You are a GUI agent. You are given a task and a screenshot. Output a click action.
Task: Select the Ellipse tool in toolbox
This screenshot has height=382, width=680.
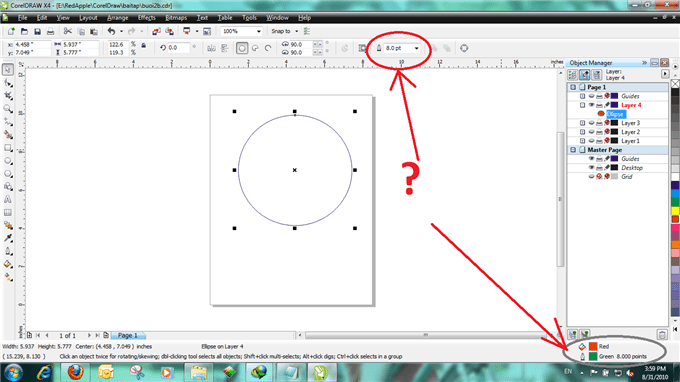tap(8, 161)
